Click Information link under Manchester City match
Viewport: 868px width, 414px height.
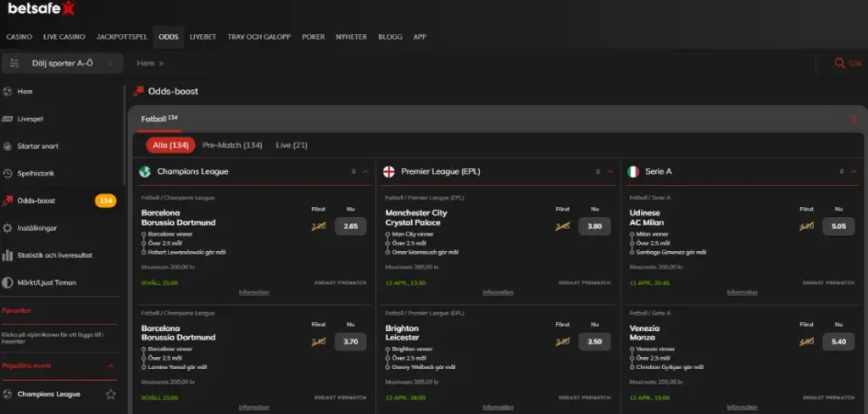pos(498,293)
